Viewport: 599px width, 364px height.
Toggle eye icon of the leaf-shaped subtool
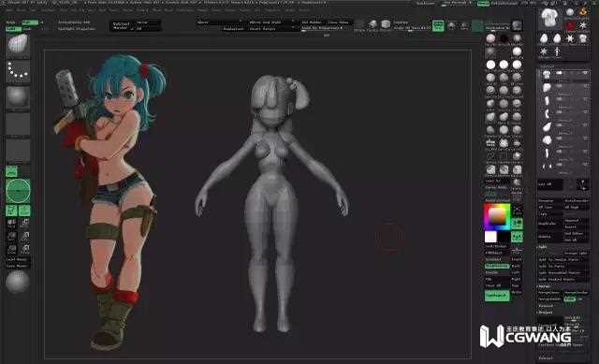point(585,124)
